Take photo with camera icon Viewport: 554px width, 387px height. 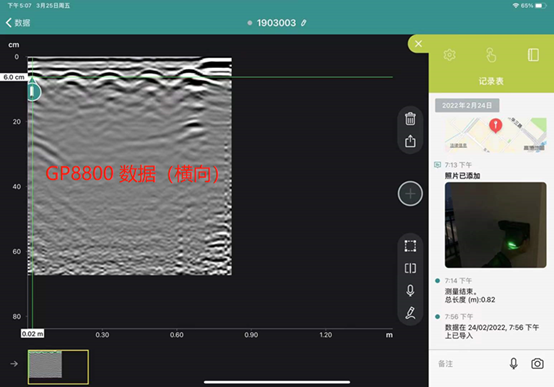coord(537,364)
